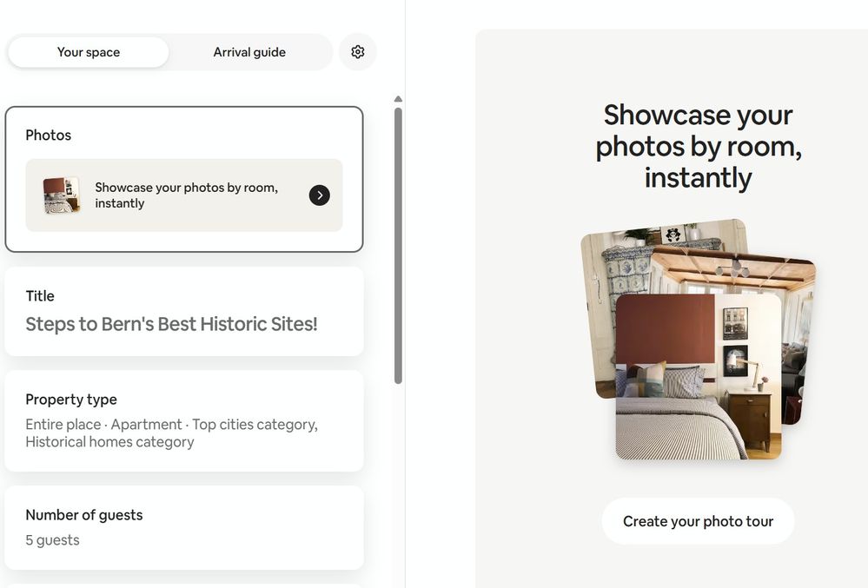Click the Photos section heading

click(x=49, y=135)
